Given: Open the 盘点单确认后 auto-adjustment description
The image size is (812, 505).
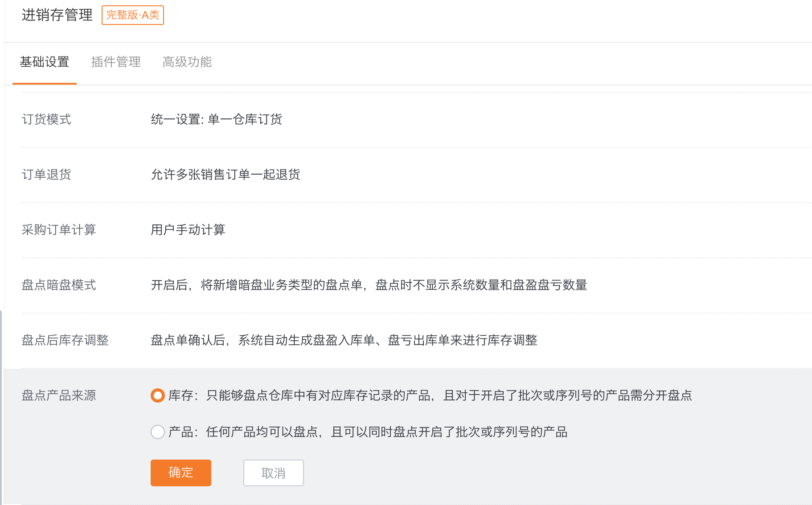Looking at the screenshot, I should 344,340.
